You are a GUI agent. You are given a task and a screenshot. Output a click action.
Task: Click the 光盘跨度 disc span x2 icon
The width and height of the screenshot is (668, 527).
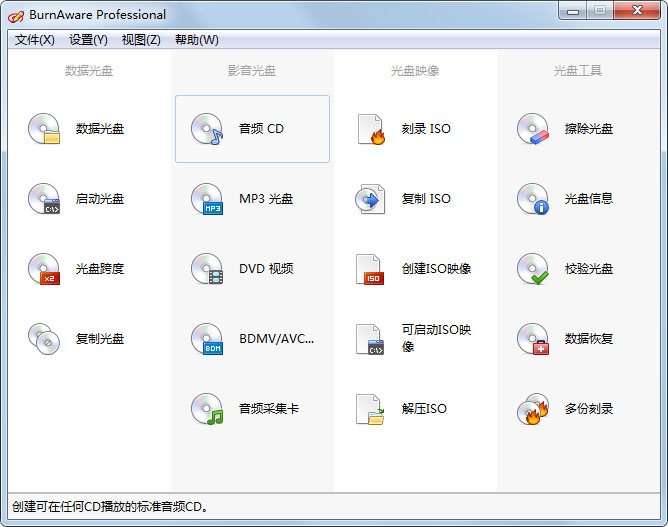44,269
